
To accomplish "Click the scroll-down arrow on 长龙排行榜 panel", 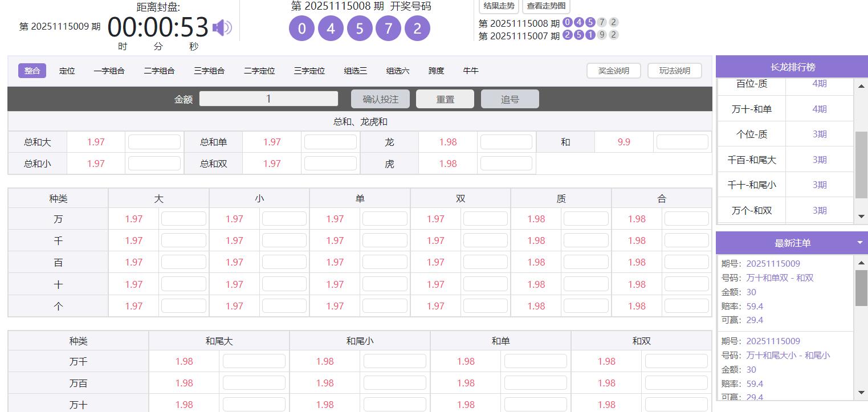I will (861, 216).
